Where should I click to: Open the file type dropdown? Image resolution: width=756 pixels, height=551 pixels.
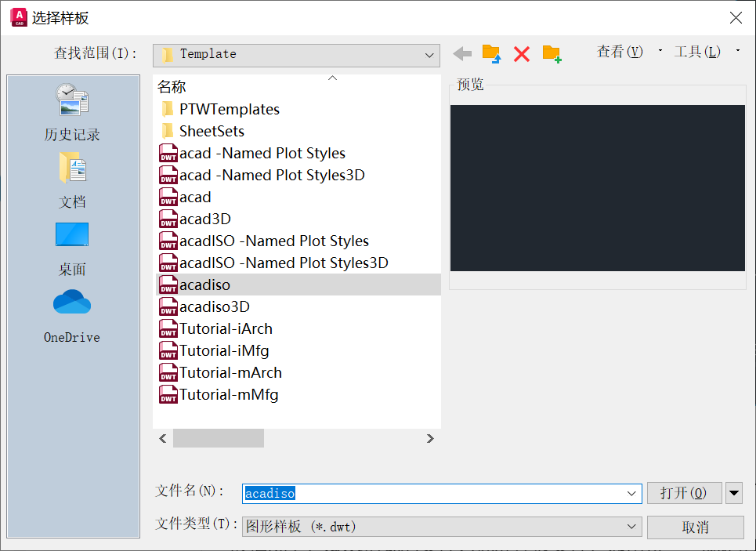tap(632, 527)
